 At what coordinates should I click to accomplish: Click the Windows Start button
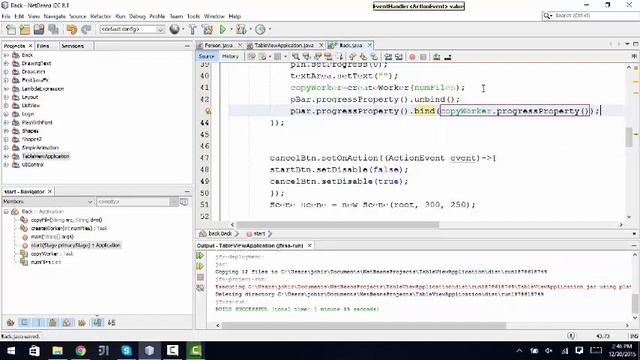[11, 351]
